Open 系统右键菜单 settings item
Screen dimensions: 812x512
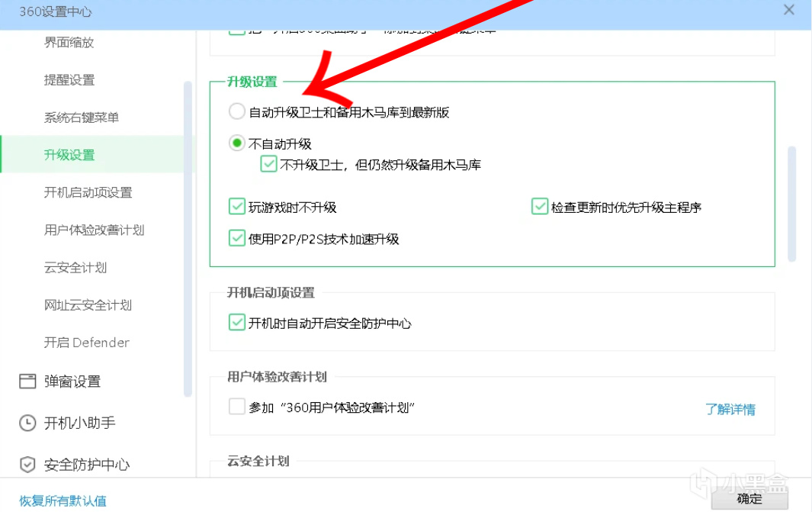point(82,118)
